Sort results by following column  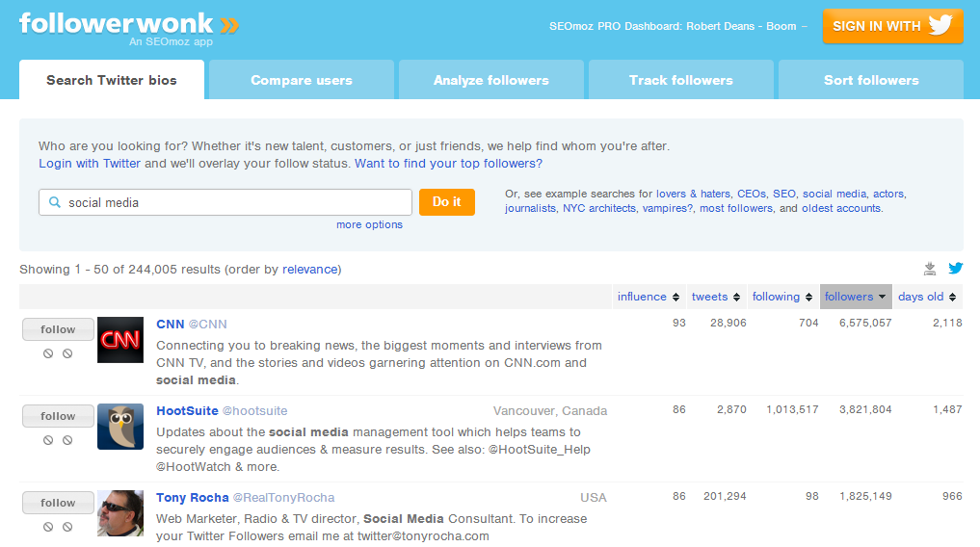(x=782, y=297)
